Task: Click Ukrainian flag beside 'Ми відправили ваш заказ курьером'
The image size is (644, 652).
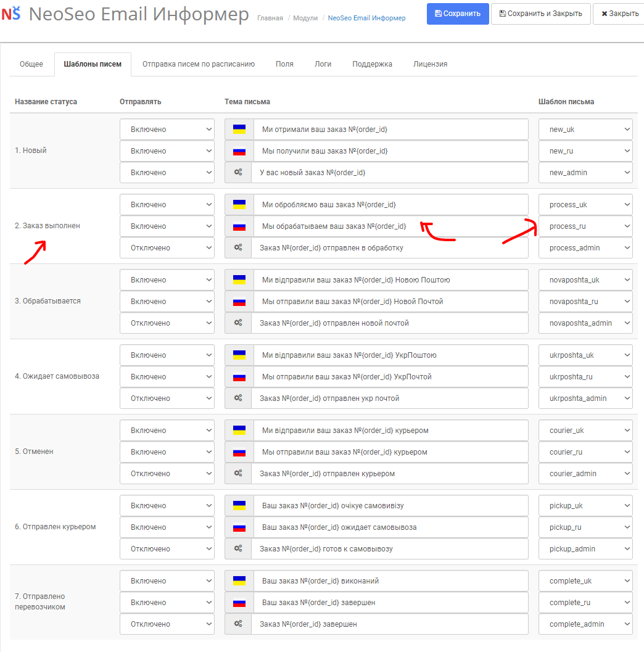Action: (x=239, y=431)
